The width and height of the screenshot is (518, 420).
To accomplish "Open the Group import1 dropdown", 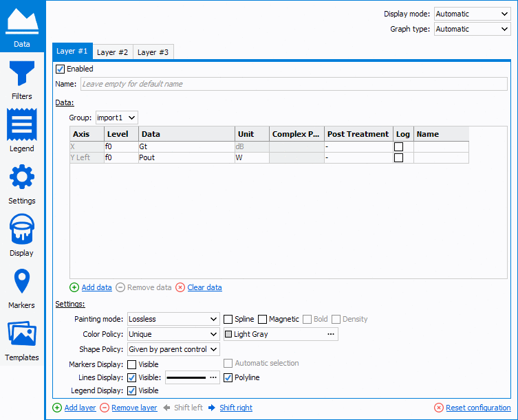I will 117,118.
